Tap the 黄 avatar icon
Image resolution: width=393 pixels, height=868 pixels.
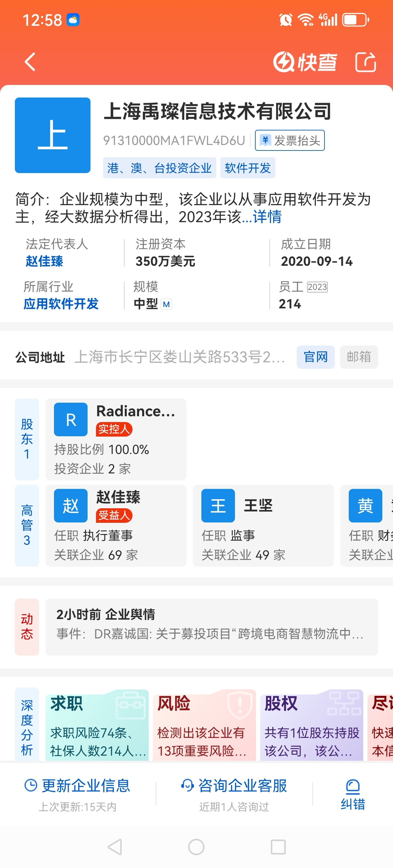tap(365, 506)
